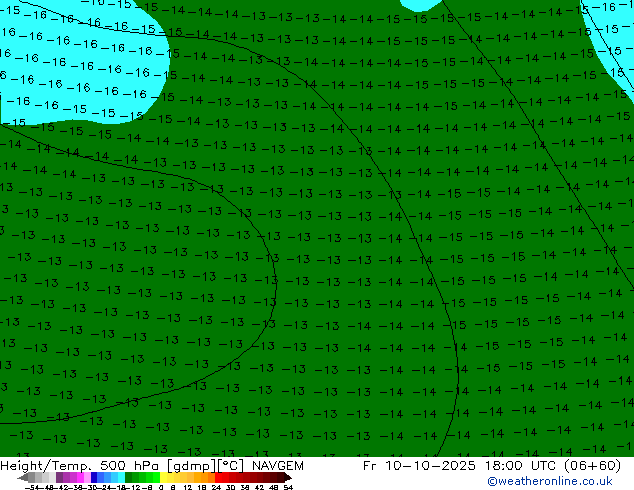This screenshot has height=490, width=634.
Task: Click the weatheronline.co.uk copyright link
Action: pyautogui.click(x=550, y=481)
